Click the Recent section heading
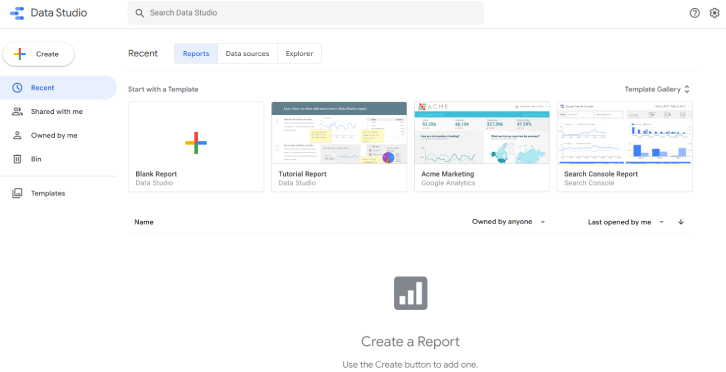This screenshot has height=372, width=726. click(x=143, y=53)
